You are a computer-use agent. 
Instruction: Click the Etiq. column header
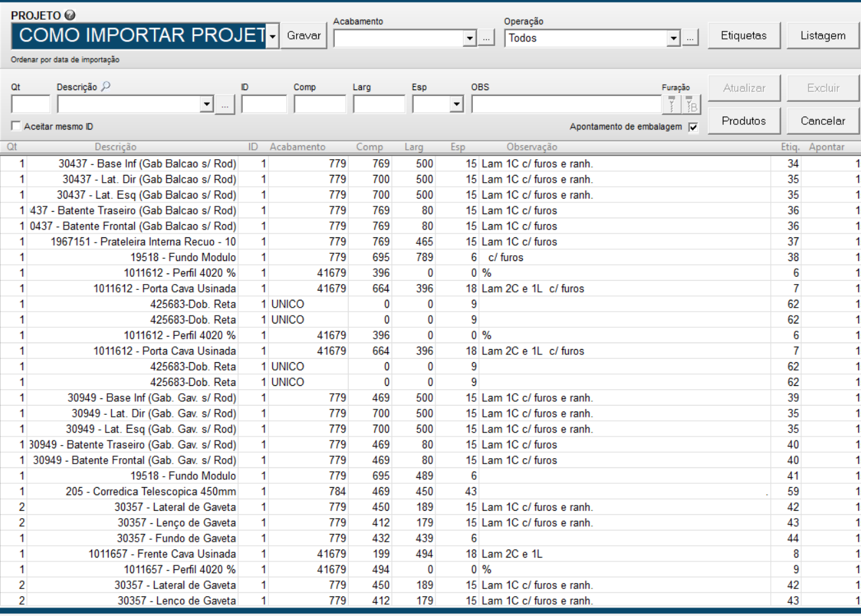click(x=790, y=147)
